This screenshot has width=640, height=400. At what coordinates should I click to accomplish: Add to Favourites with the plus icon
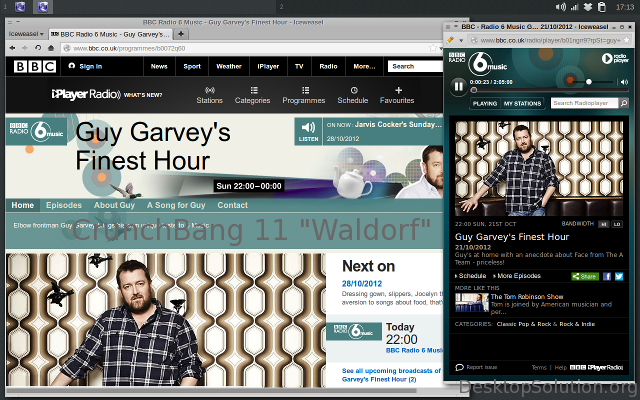(397, 90)
